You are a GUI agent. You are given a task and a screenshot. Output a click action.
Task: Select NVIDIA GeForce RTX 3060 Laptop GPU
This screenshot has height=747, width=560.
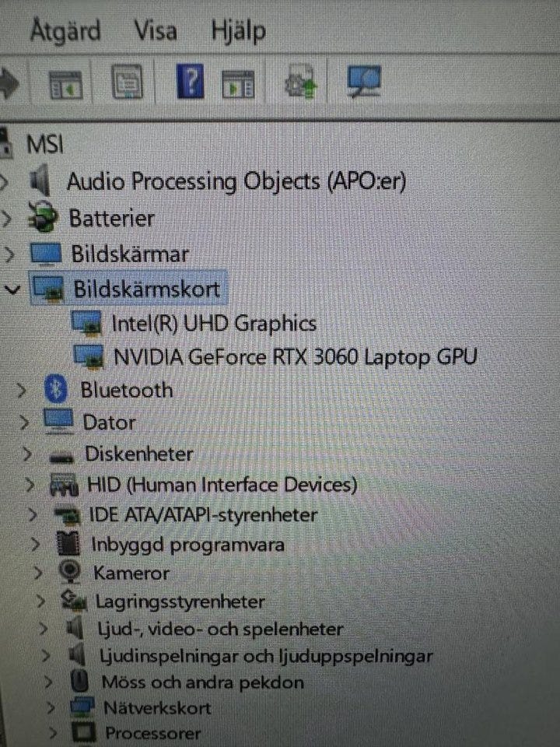[296, 357]
